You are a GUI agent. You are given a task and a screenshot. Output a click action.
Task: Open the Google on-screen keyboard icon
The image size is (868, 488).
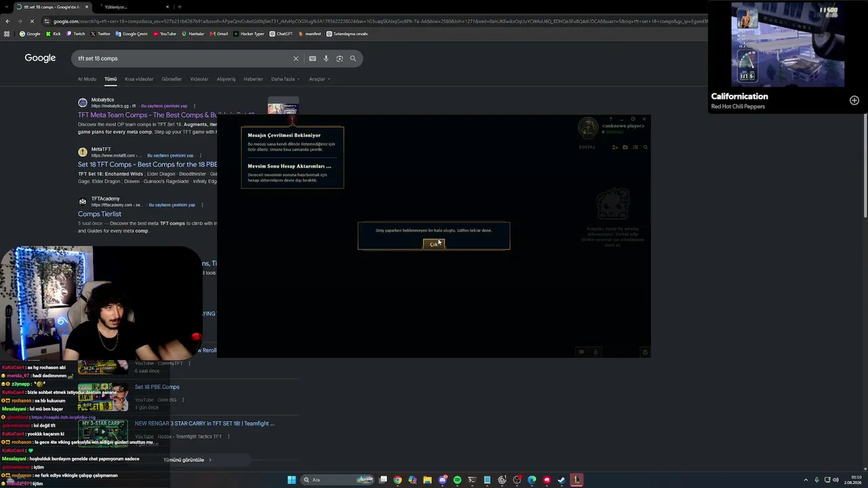pos(313,58)
